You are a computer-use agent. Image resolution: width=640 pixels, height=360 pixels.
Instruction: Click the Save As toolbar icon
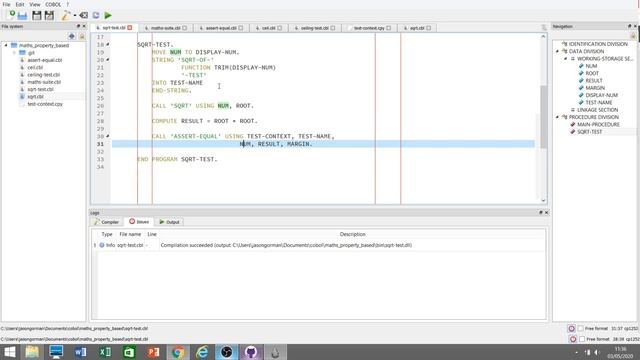point(49,16)
